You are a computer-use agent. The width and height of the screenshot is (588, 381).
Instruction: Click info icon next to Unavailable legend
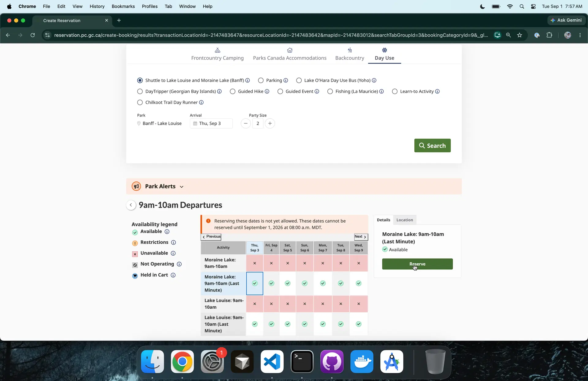[x=173, y=253]
